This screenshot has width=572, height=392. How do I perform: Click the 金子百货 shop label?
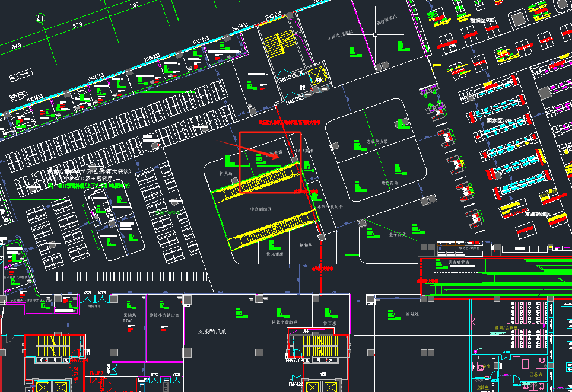[x=398, y=234]
